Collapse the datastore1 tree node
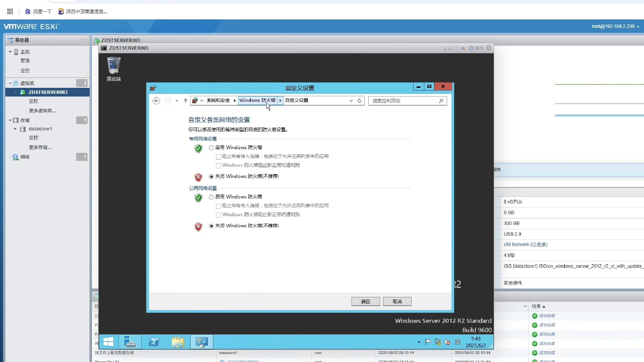Image resolution: width=644 pixels, height=362 pixels. coord(15,129)
